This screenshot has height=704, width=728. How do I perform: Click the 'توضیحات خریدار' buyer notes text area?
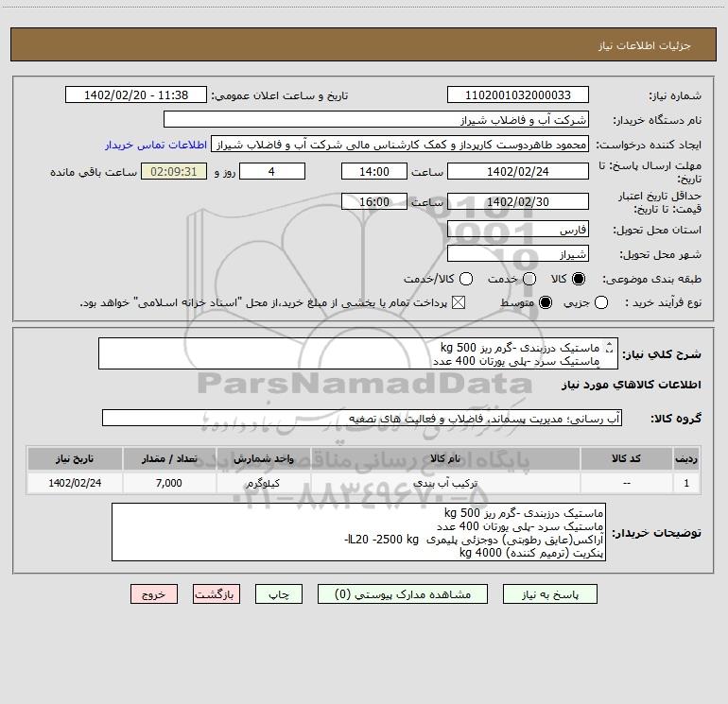tap(359, 532)
